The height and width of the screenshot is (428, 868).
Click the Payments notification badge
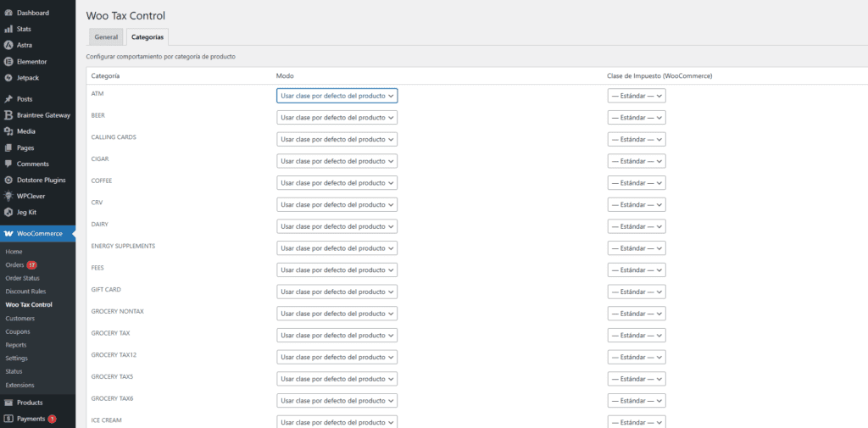click(x=52, y=419)
